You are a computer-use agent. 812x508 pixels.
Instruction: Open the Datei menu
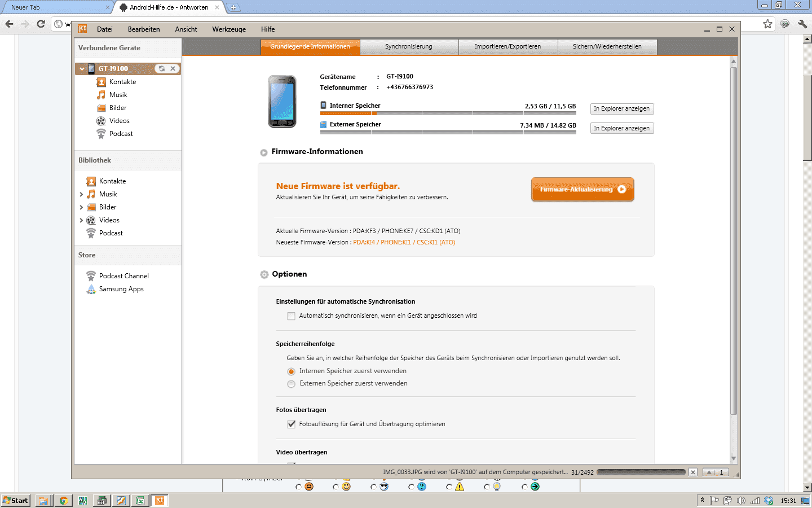tap(105, 29)
